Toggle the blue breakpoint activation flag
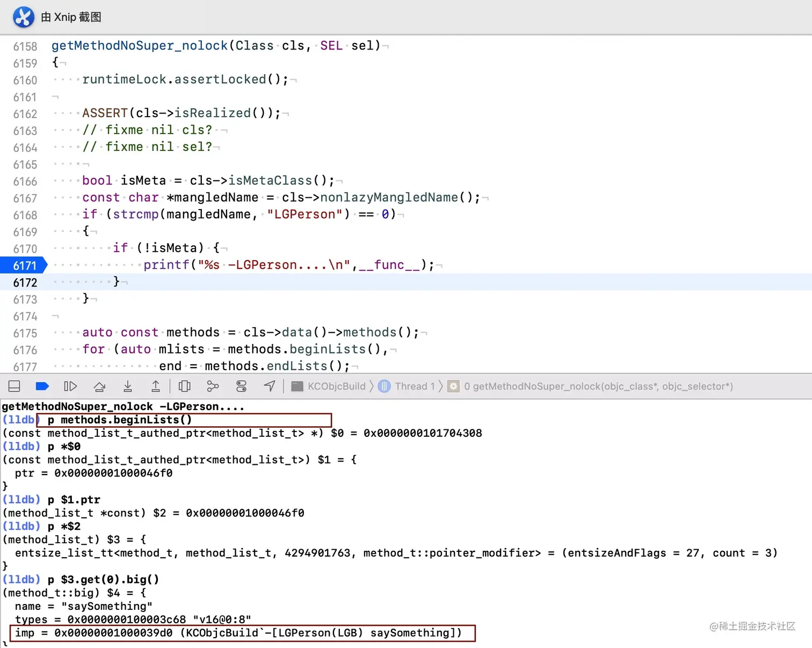The image size is (812, 648). [42, 386]
